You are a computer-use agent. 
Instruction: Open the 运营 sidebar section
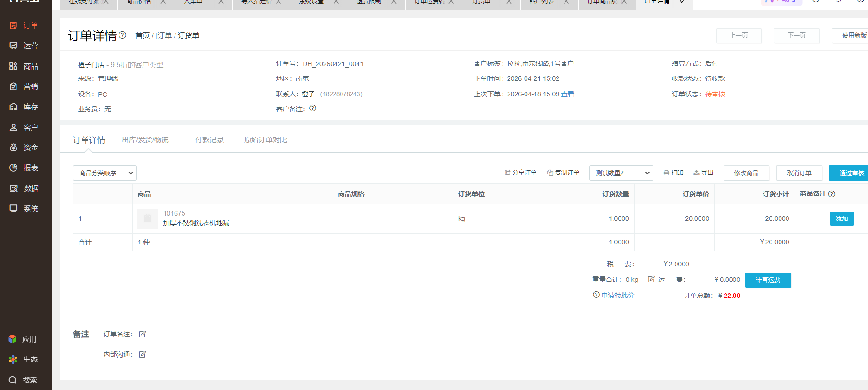(x=24, y=46)
